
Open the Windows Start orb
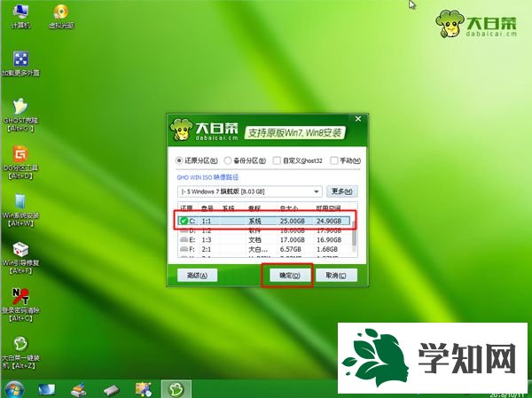coord(13,389)
